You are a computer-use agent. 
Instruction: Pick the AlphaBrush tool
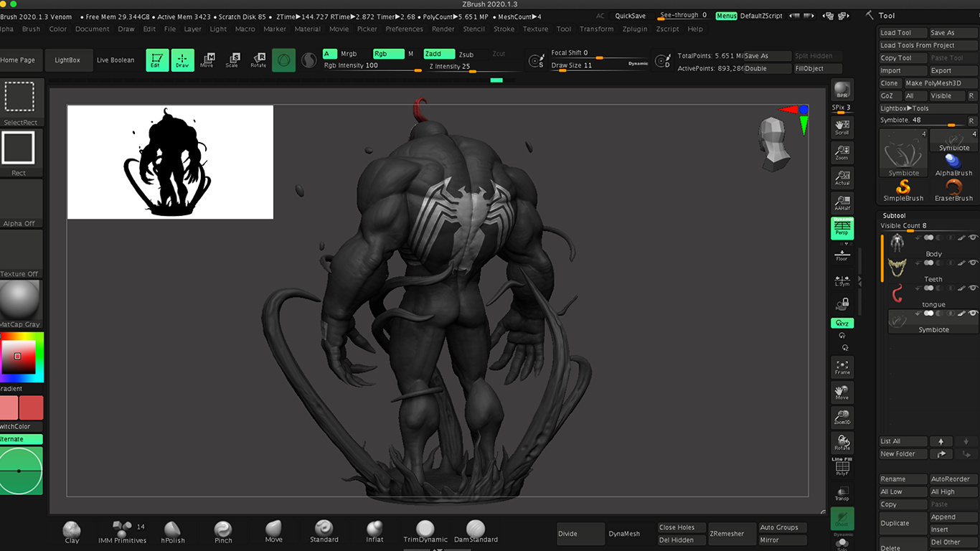click(953, 164)
